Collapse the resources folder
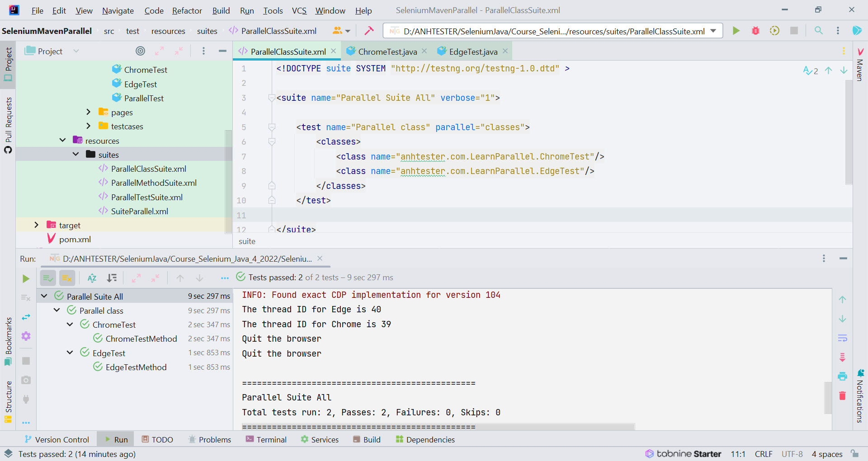868x461 pixels. coord(62,141)
